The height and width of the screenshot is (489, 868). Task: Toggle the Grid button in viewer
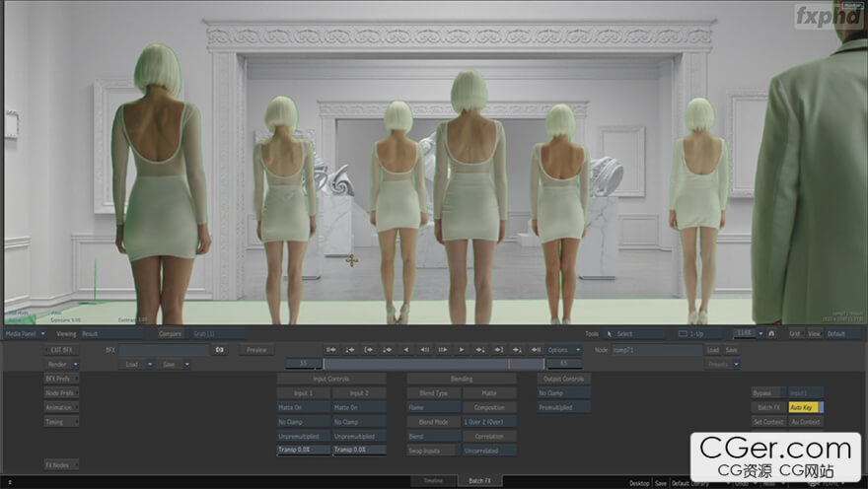(x=795, y=333)
